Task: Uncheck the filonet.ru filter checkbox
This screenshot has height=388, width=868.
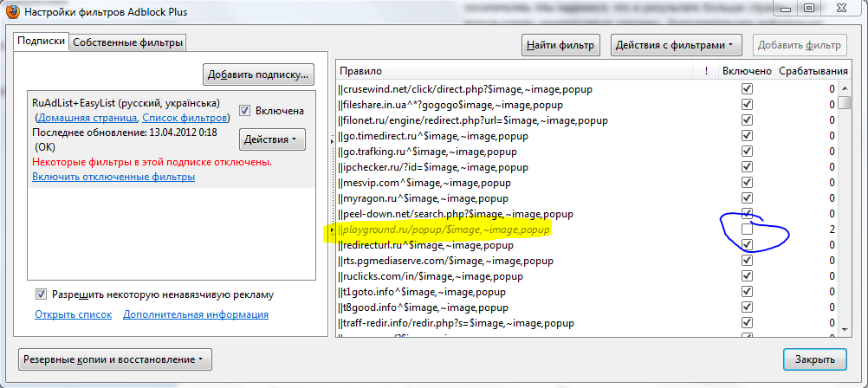Action: point(748,120)
